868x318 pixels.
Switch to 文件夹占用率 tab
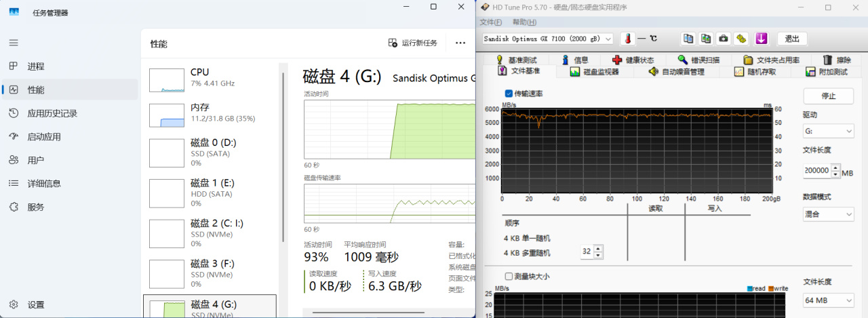[x=771, y=60]
